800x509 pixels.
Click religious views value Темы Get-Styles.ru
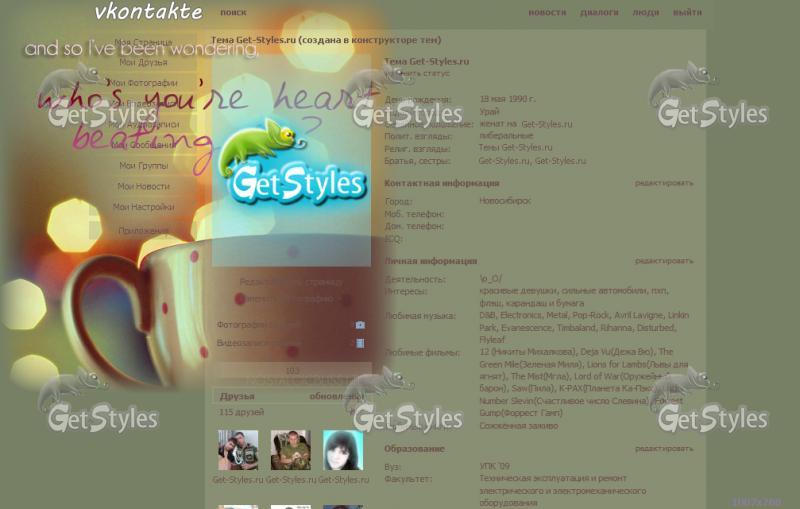point(515,147)
